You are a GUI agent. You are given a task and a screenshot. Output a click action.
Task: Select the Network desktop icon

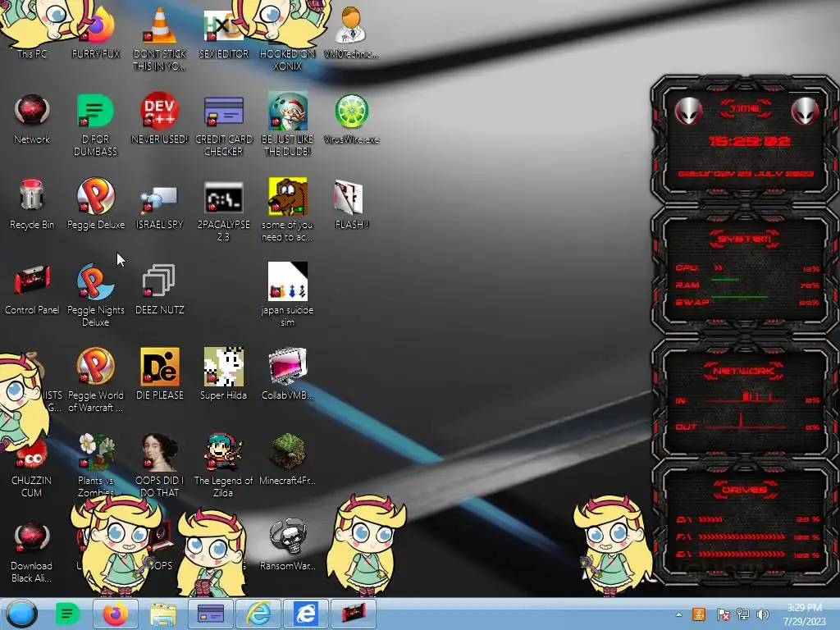coord(32,119)
